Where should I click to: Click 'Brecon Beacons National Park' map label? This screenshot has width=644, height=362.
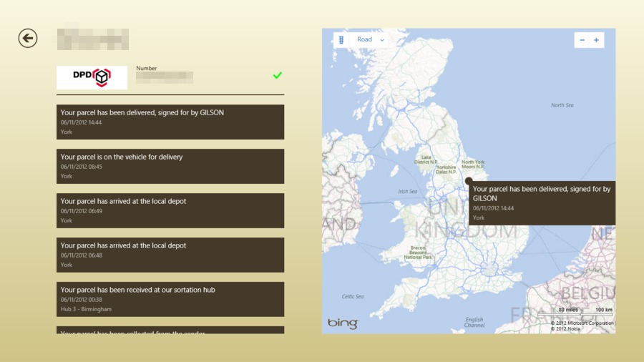(x=418, y=253)
